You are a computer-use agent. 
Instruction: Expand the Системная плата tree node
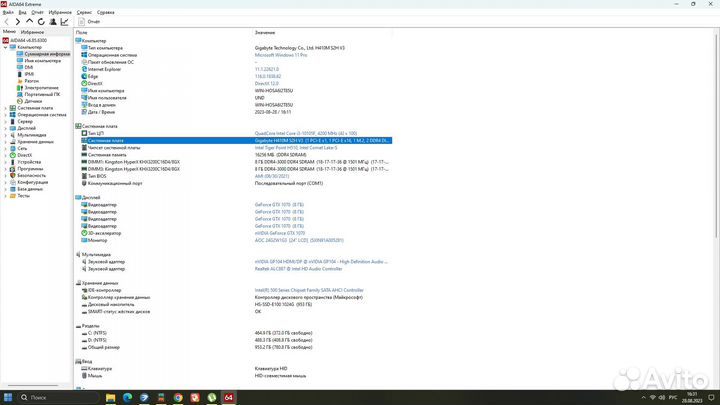pos(4,108)
